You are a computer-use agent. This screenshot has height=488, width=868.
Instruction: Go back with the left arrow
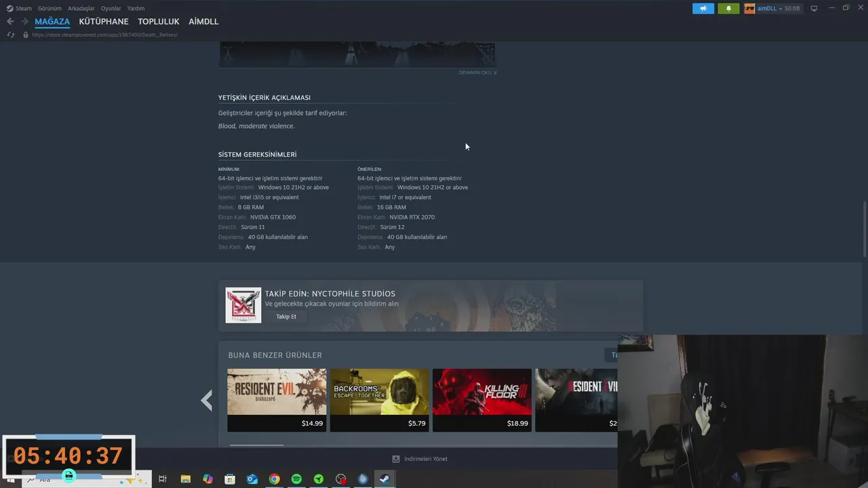click(x=10, y=22)
